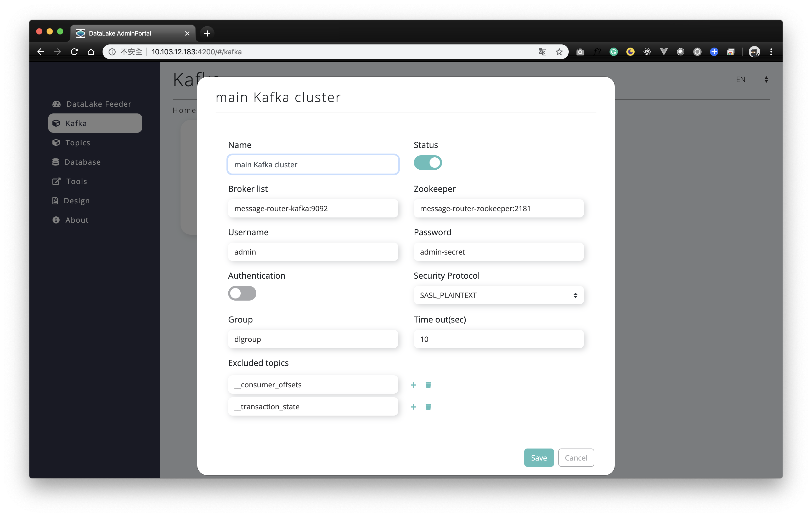Open the browser three-dot menu
Viewport: 812px width, 517px height.
tap(771, 51)
